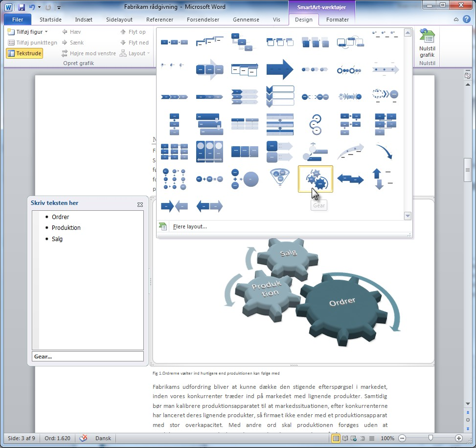
Task: Open the Undo history dropdown arrow
Action: tap(40, 7)
